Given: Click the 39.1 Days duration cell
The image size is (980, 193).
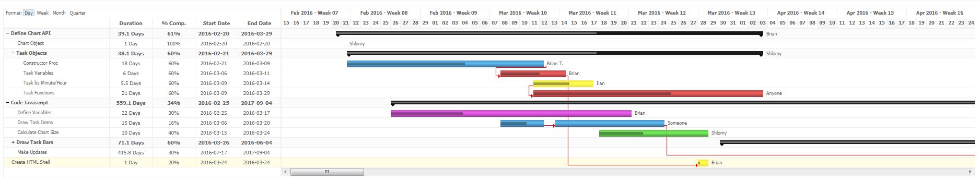Looking at the screenshot, I should [131, 33].
